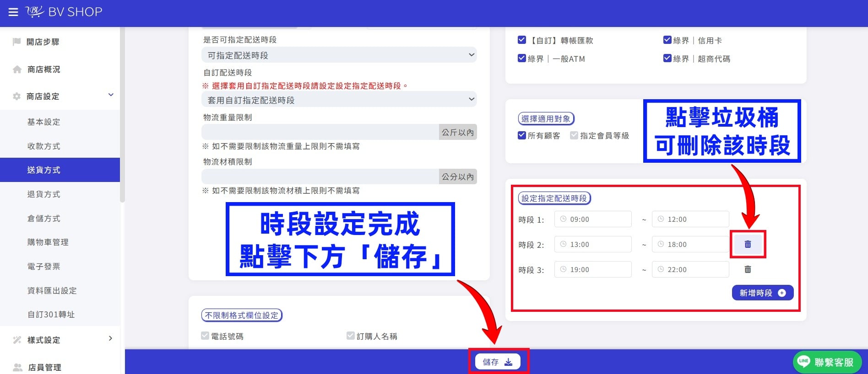The image size is (868, 374).
Task: Click the clock icon in 22:00 field
Action: pos(661,269)
